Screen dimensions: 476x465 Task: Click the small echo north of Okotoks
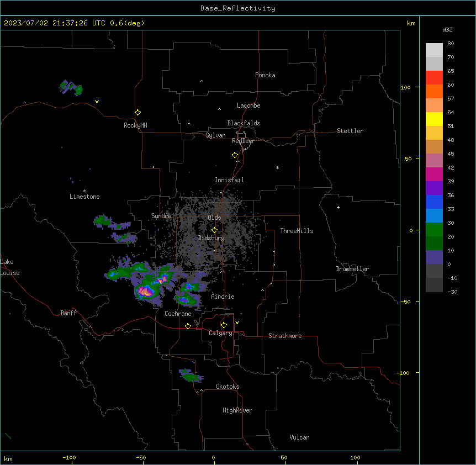point(191,376)
